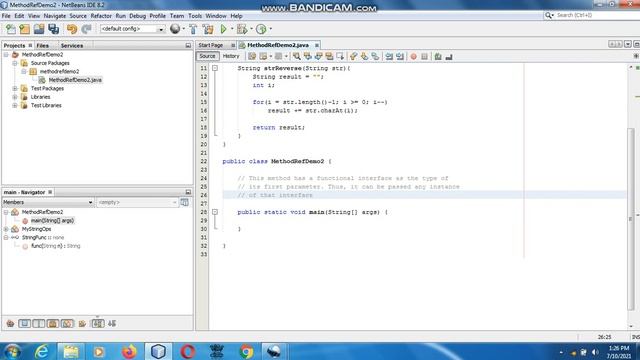640x360 pixels.
Task: Click the Undo arrow icon
Action: tap(72, 29)
